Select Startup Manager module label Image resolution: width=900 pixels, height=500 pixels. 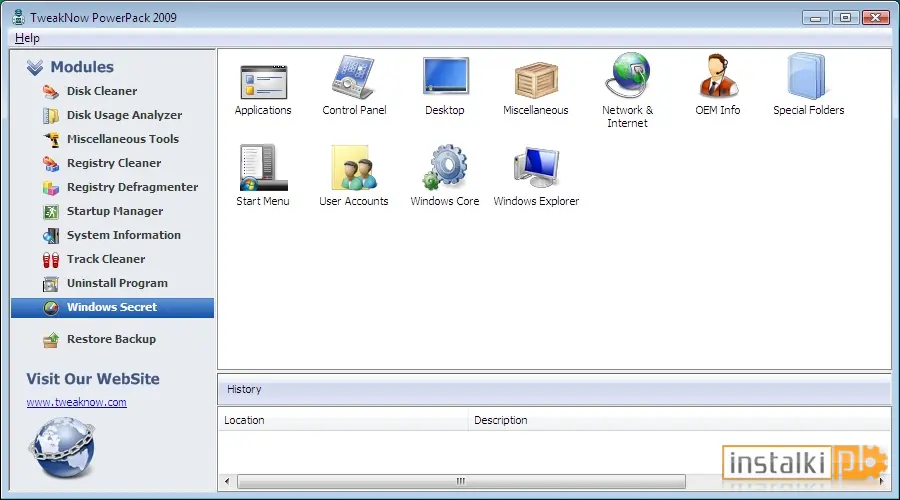115,211
